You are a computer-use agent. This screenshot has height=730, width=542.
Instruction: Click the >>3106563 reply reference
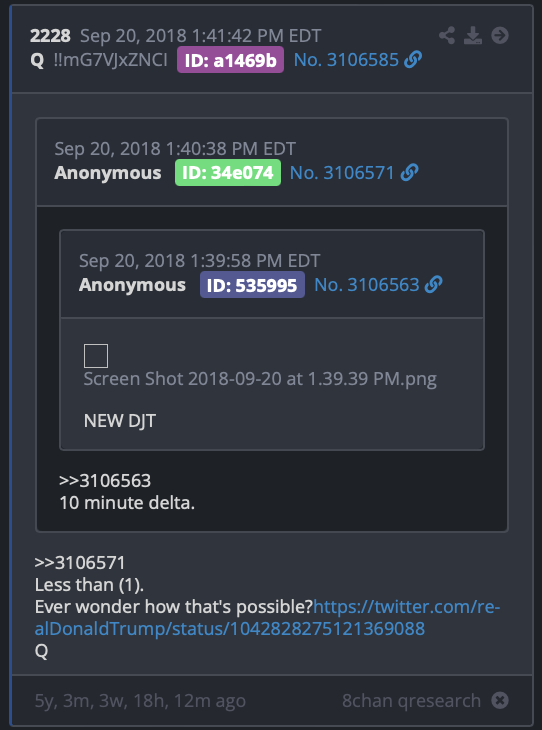click(x=105, y=480)
